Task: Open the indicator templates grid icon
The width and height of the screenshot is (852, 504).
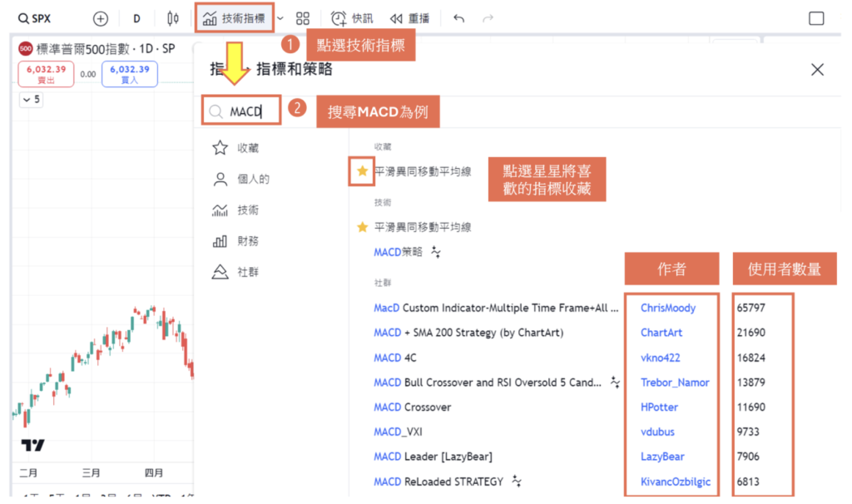Action: point(303,18)
